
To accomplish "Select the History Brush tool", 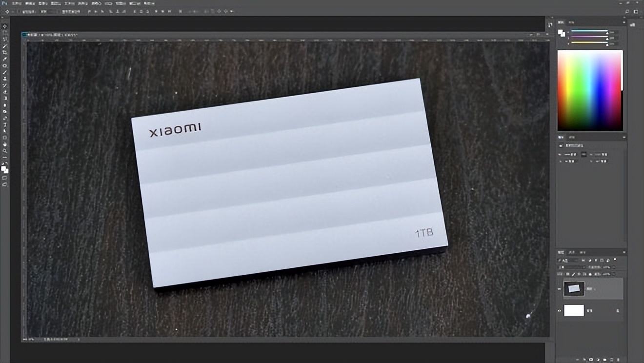I will [x=5, y=85].
